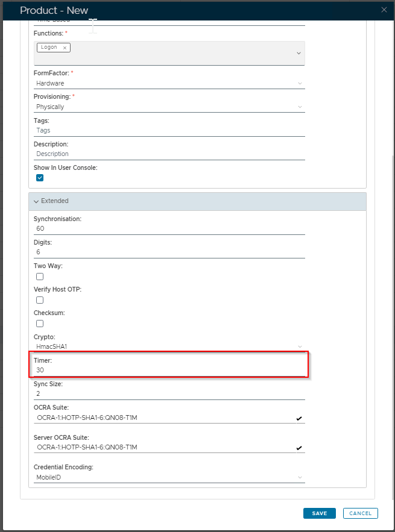Open the FormFactor Hardware dropdown

(x=169, y=83)
